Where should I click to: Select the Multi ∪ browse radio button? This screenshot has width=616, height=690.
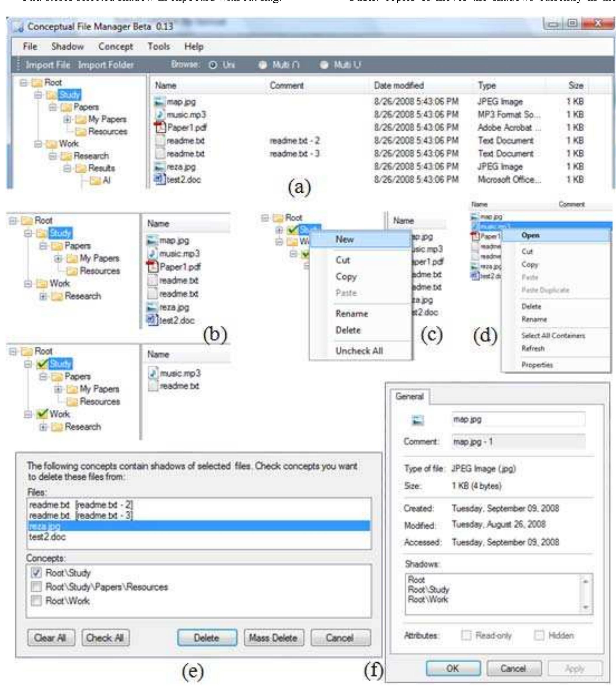[x=324, y=65]
